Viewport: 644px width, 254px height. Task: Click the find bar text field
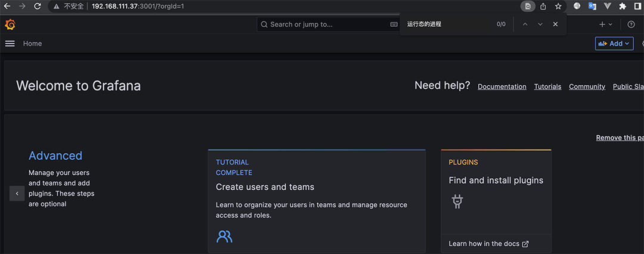point(448,24)
